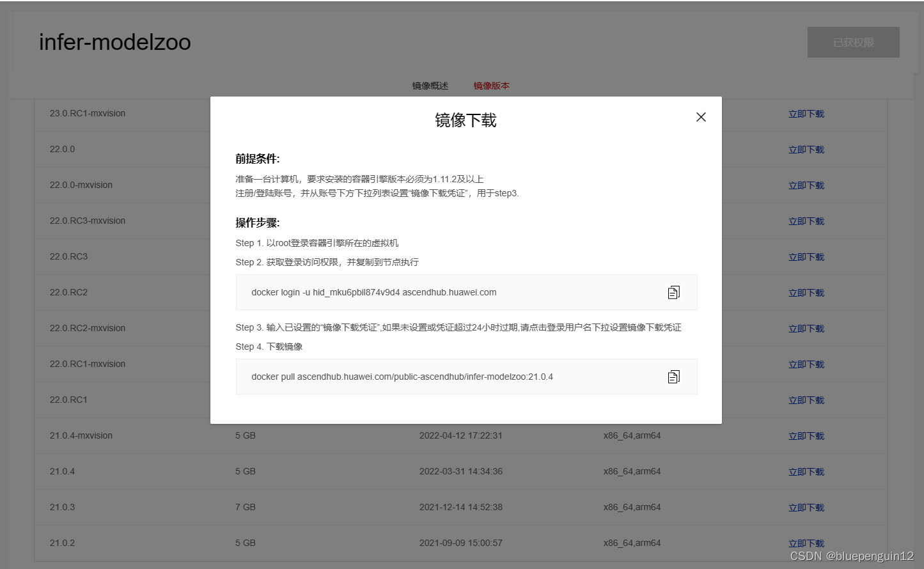Click timestamp 2021-09-09 15:00:57

[461, 543]
